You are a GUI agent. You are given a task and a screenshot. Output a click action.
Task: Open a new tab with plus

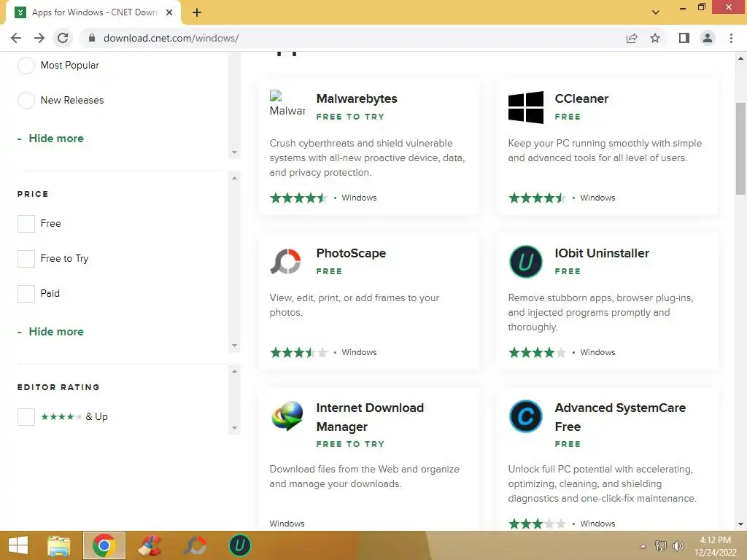coord(197,12)
